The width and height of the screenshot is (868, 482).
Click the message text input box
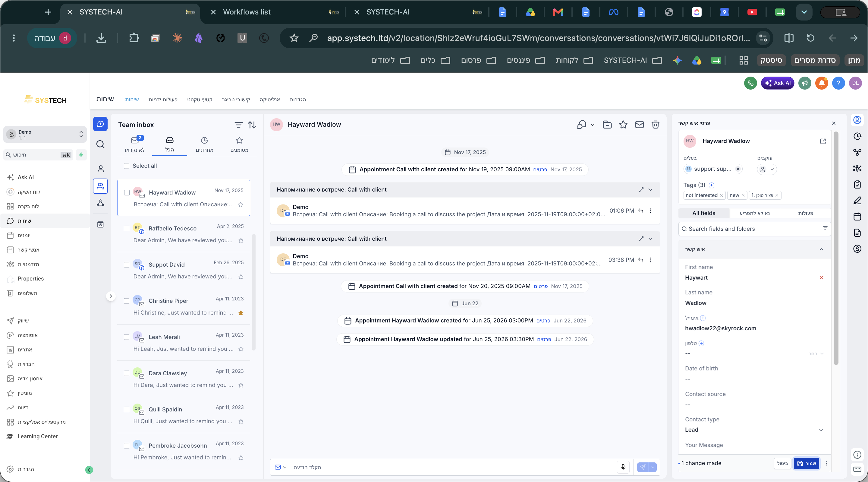[x=454, y=467]
